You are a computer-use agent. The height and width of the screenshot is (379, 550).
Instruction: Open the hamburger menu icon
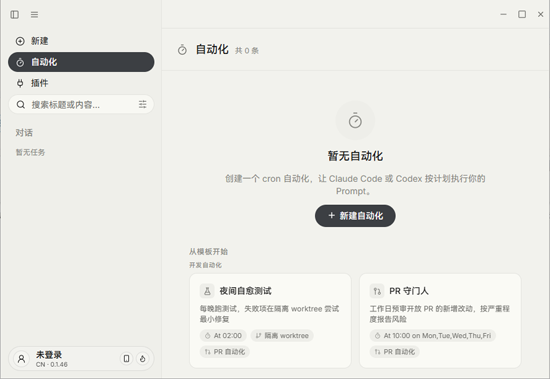tap(34, 14)
